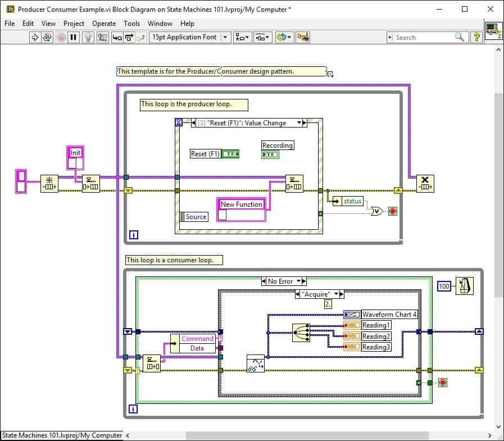The height and width of the screenshot is (441, 504).
Task: Toggle the Recording boolean constant
Action: [270, 154]
